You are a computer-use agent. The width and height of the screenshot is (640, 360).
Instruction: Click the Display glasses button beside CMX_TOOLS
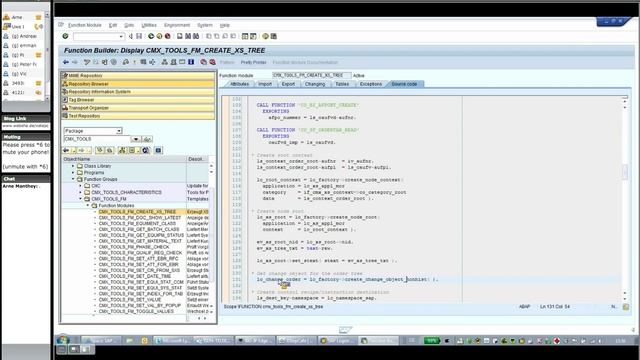pyautogui.click(x=147, y=139)
